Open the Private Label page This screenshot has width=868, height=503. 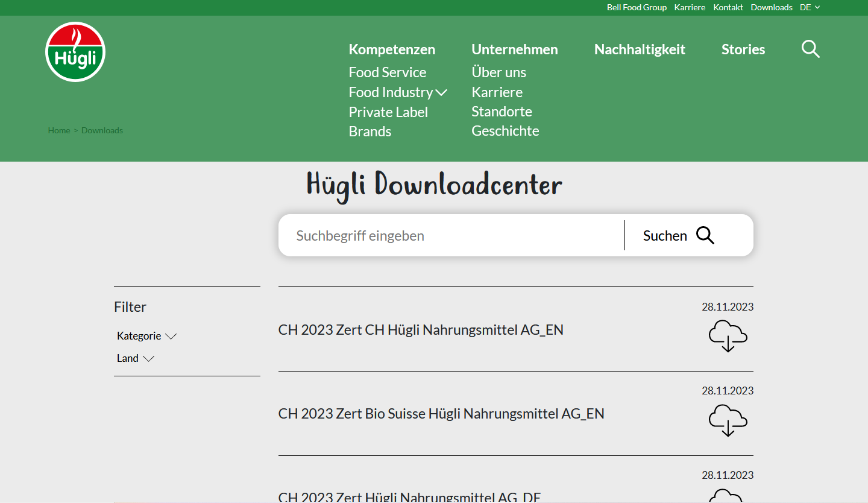point(388,112)
